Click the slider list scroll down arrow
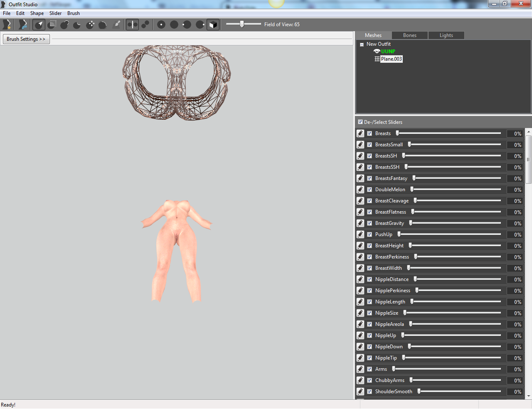This screenshot has width=532, height=409. [x=529, y=397]
